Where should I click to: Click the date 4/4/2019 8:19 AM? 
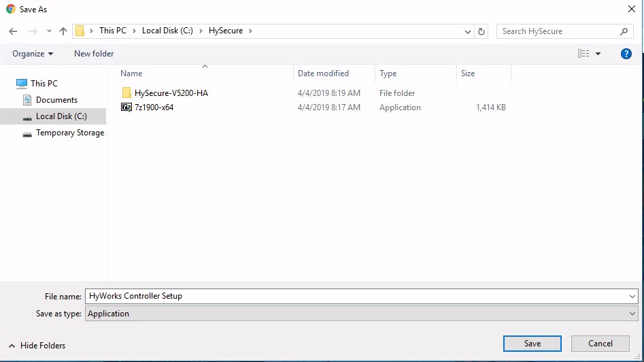[329, 93]
